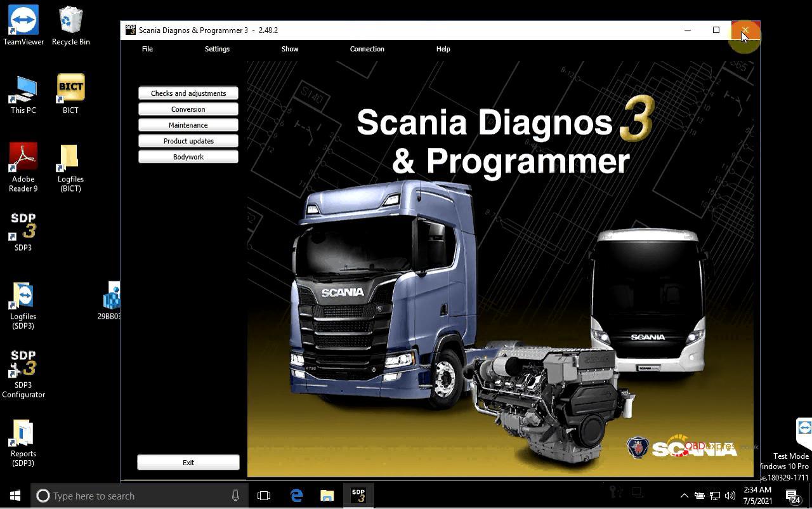Click the search microphone icon
Viewport: 812px width, 509px height.
click(x=235, y=496)
